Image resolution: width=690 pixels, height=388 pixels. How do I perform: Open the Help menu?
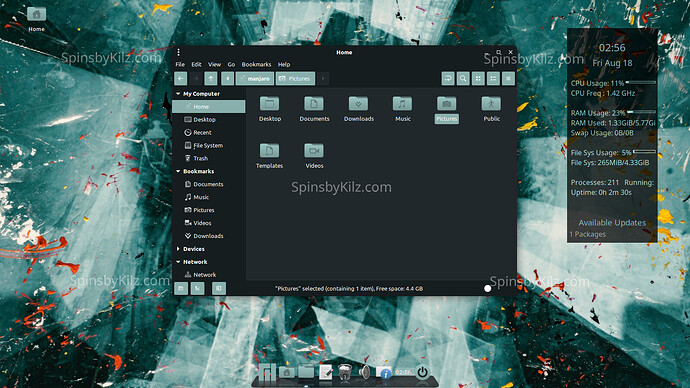pos(284,64)
